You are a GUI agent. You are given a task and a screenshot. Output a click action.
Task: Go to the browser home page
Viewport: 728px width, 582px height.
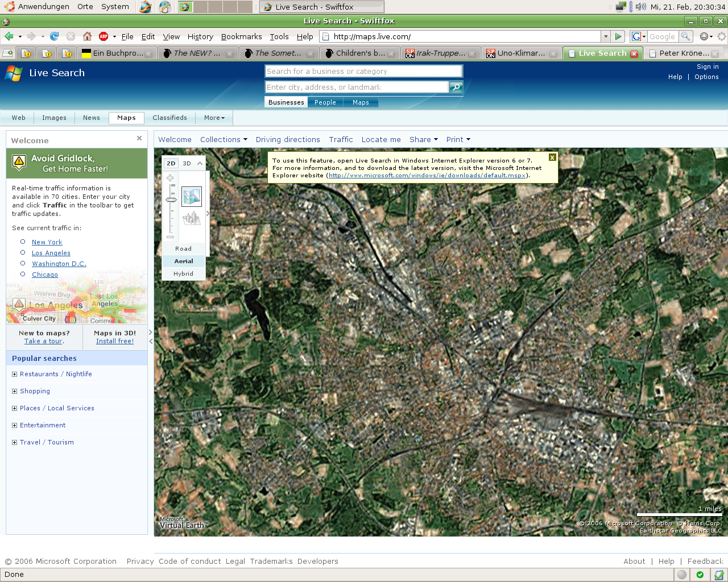click(x=87, y=36)
